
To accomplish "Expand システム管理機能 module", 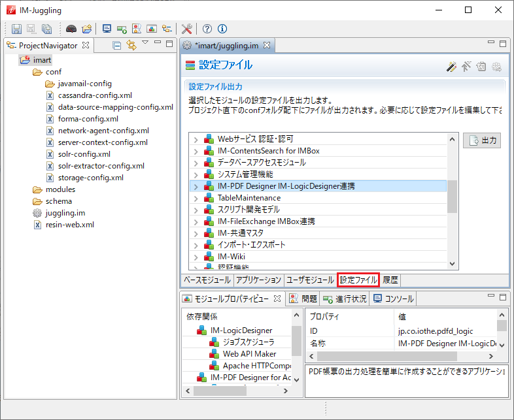I will tap(196, 175).
